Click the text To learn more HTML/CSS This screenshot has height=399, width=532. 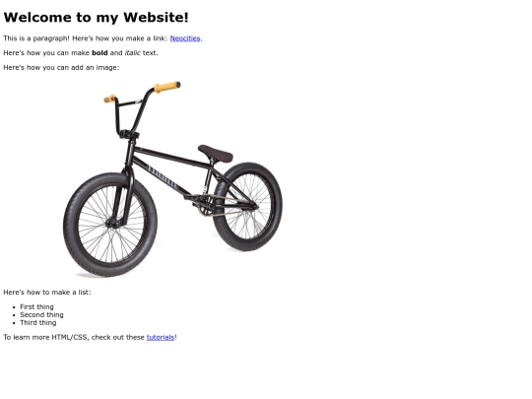click(x=91, y=337)
